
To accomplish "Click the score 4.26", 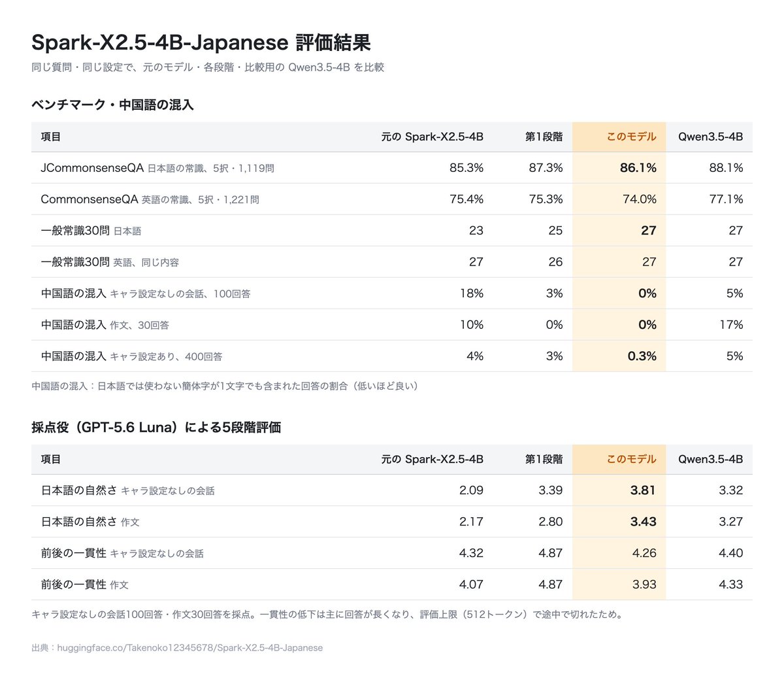I will [x=645, y=553].
